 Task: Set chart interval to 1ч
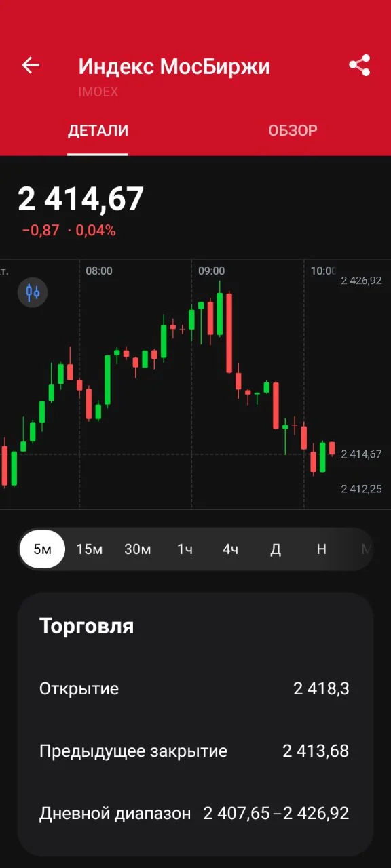185,549
